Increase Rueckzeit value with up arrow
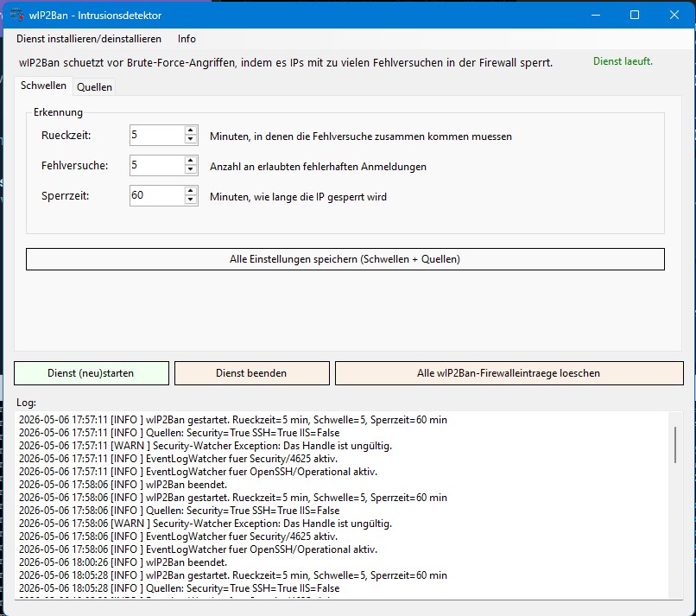Viewport: 696px width, 616px height. pos(191,130)
